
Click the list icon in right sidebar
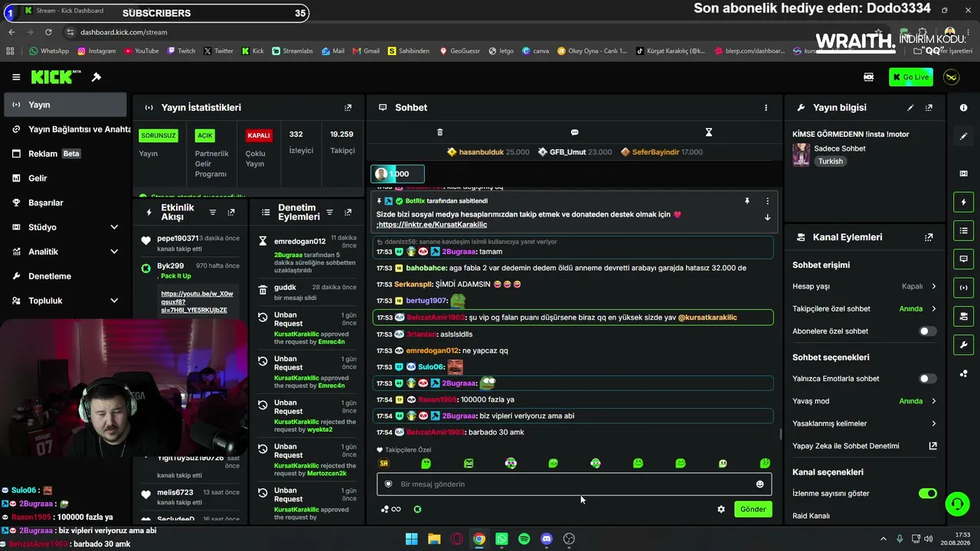963,230
